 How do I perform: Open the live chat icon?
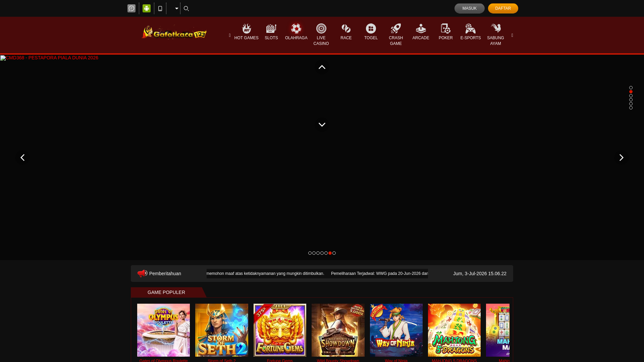coord(131,8)
